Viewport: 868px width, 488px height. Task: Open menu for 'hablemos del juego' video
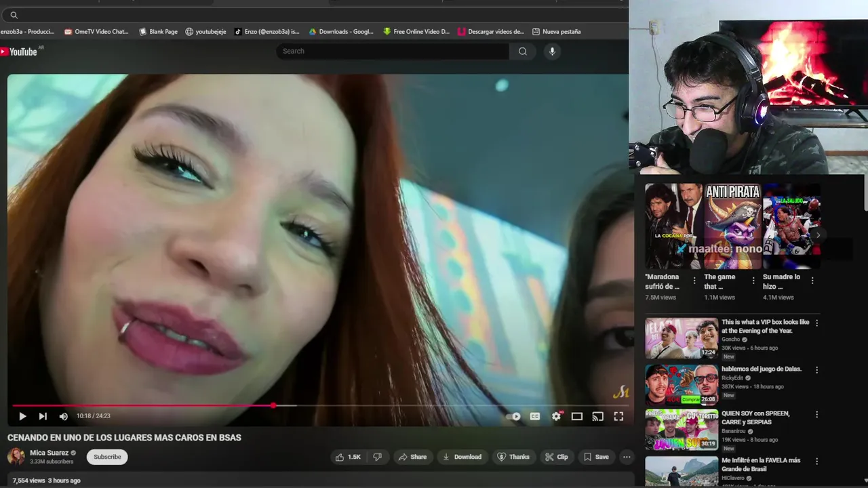coord(816,370)
